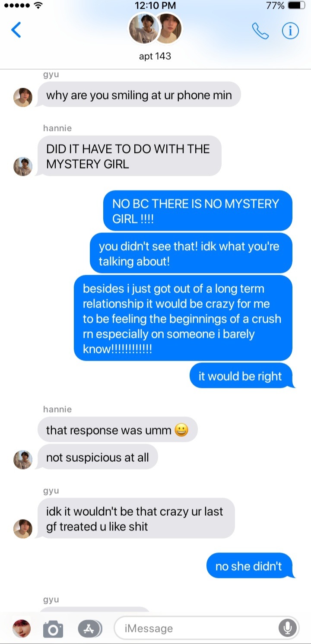Tap the battery indicator in status bar
This screenshot has width=311, height=644.
coord(296,6)
